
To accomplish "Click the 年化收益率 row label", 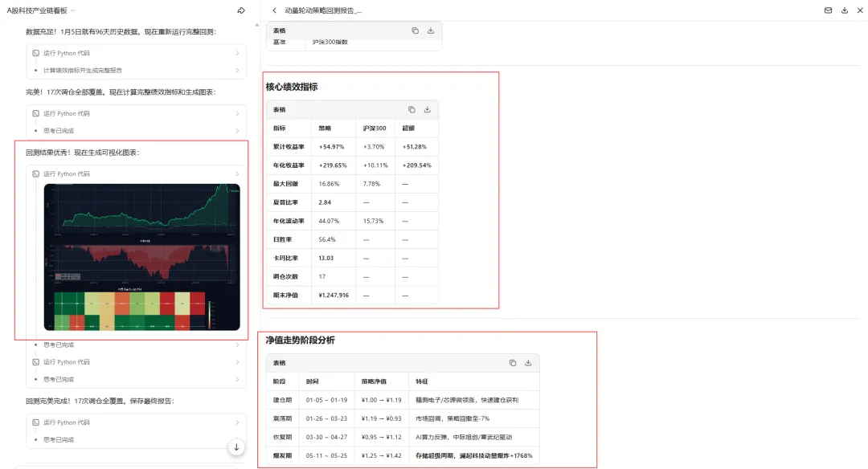I will pos(289,165).
